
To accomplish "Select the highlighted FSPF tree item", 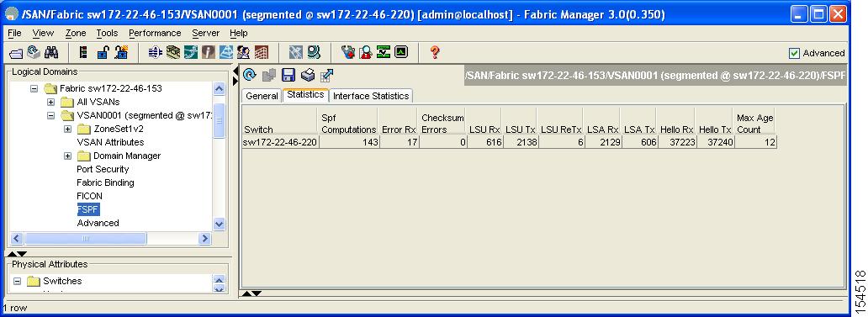I will (88, 209).
